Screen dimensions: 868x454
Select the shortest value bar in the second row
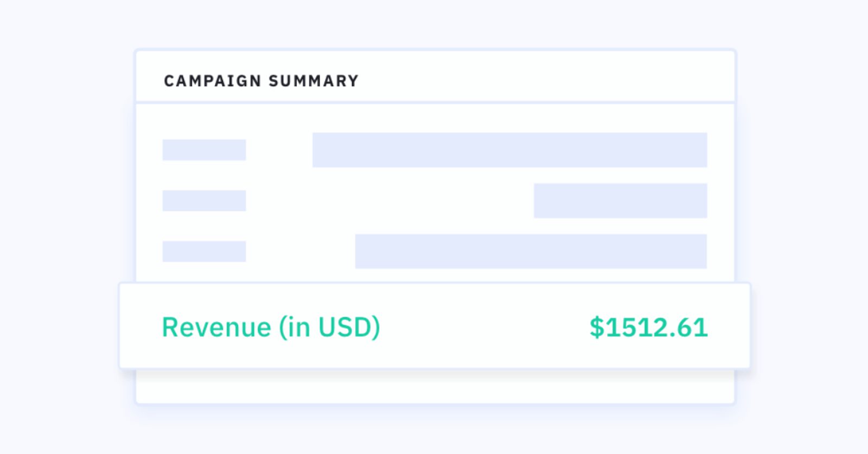click(x=620, y=201)
